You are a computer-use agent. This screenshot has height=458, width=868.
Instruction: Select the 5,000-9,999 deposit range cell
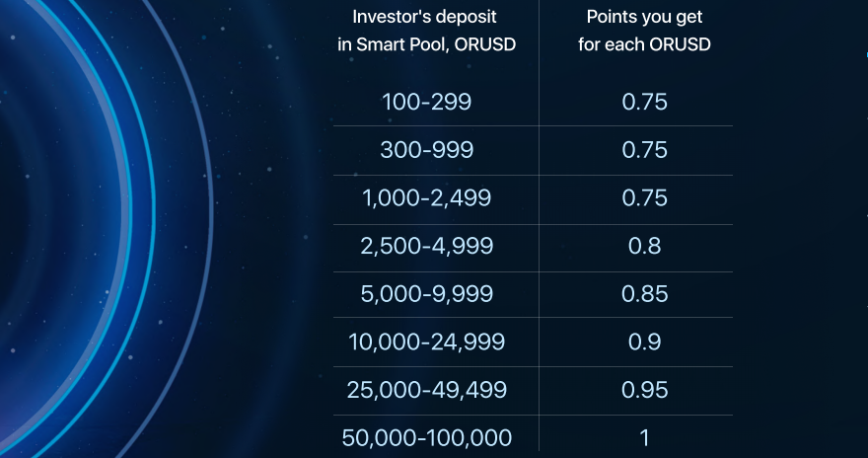coord(426,293)
